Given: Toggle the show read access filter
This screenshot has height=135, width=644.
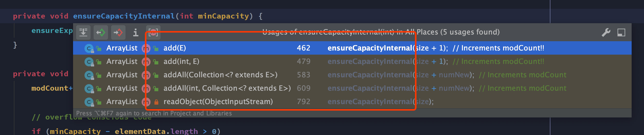Looking at the screenshot, I should click(101, 32).
